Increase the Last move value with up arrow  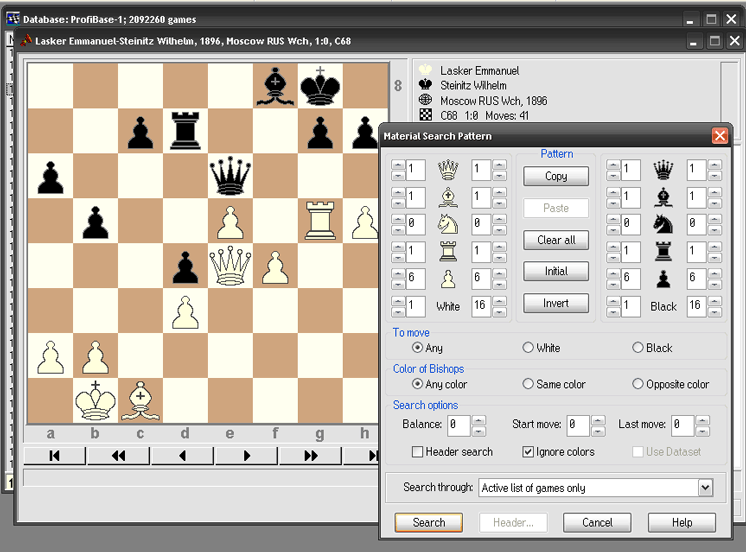coord(703,420)
